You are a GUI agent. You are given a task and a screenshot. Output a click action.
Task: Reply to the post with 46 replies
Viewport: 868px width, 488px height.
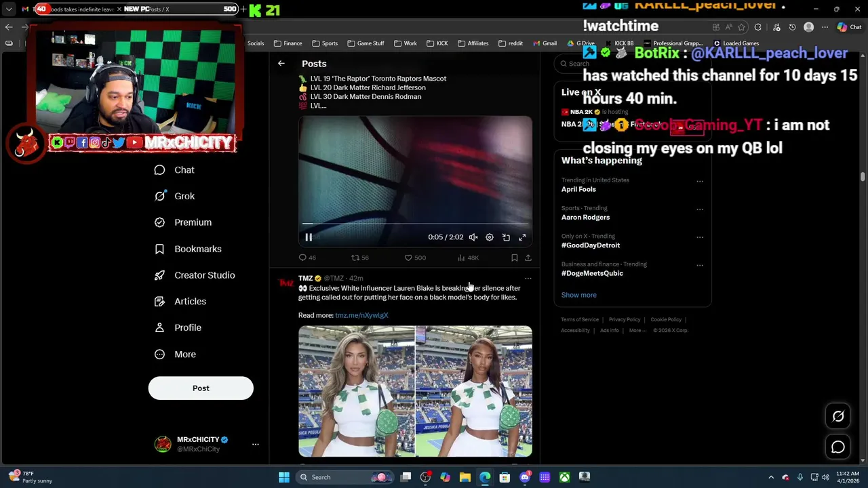tap(307, 258)
